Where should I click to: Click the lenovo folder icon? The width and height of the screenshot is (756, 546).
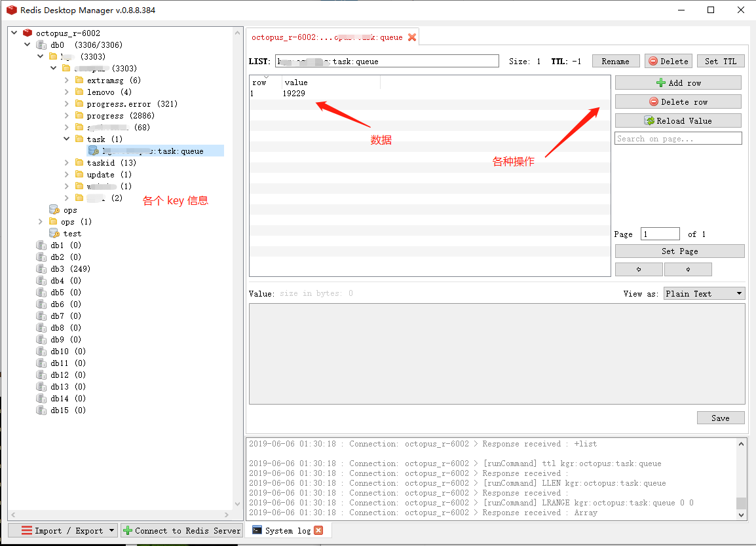[x=79, y=92]
